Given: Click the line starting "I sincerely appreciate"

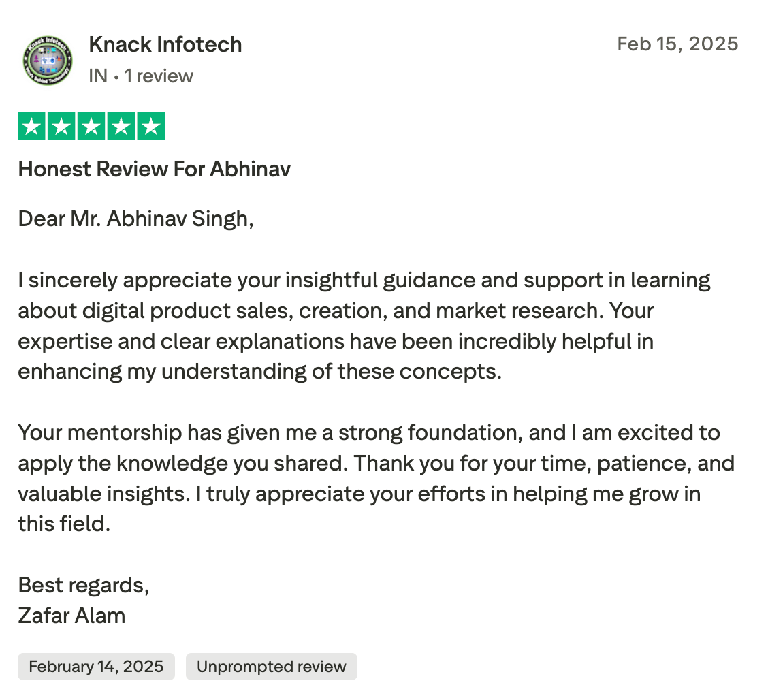Looking at the screenshot, I should [x=364, y=280].
